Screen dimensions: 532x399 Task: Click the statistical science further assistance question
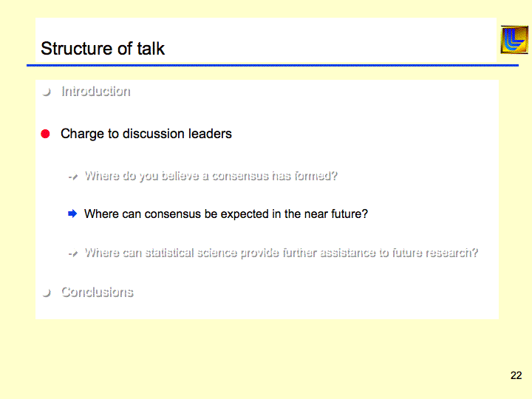[x=281, y=253]
